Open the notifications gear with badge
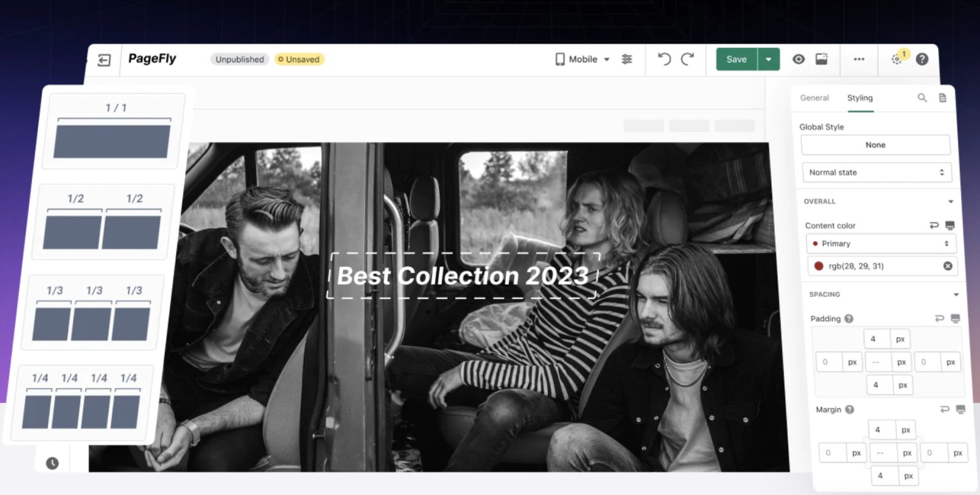The width and height of the screenshot is (980, 495). click(x=899, y=58)
